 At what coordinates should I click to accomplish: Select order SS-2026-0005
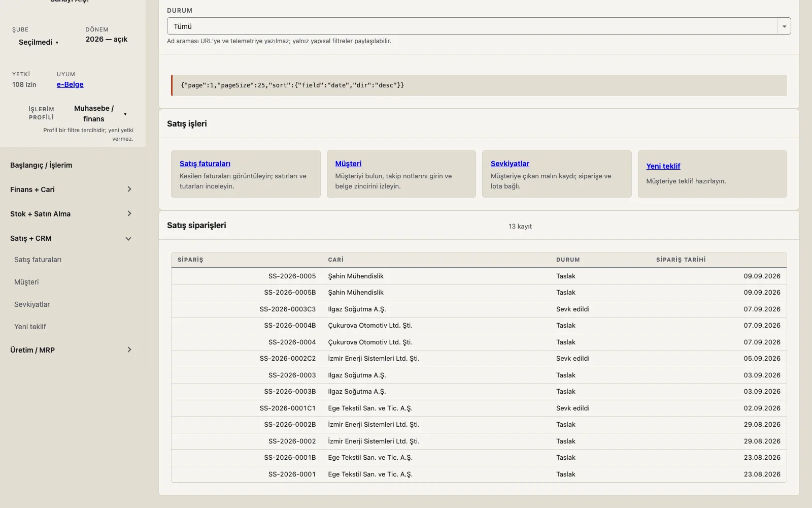pos(479,276)
